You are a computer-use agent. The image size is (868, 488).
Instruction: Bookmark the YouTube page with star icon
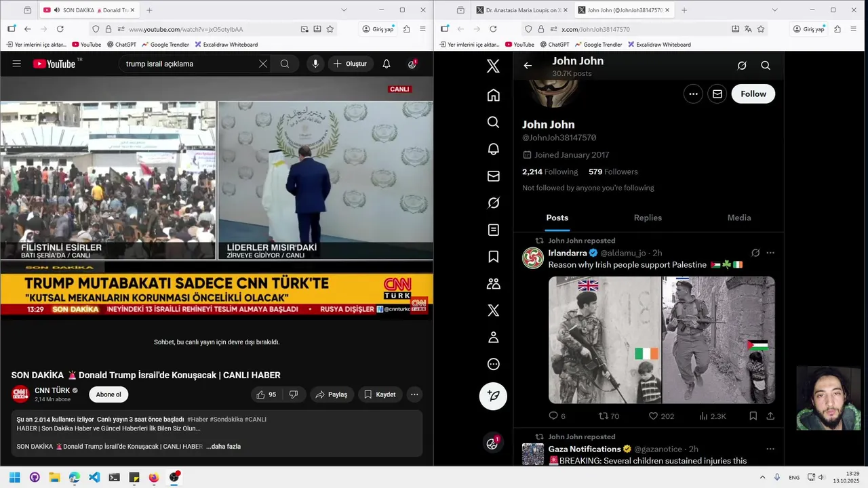[x=330, y=29]
